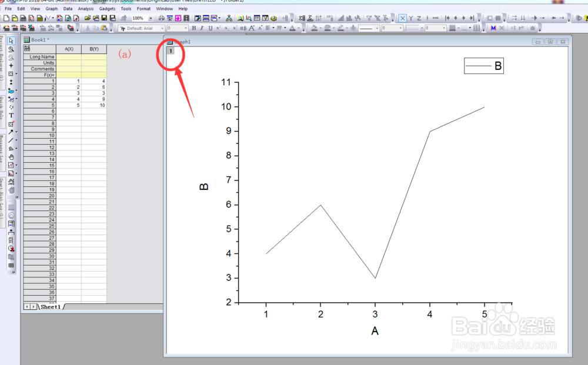Click the legend box labeled B
Image resolution: width=588 pixels, height=365 pixels.
pyautogui.click(x=484, y=66)
